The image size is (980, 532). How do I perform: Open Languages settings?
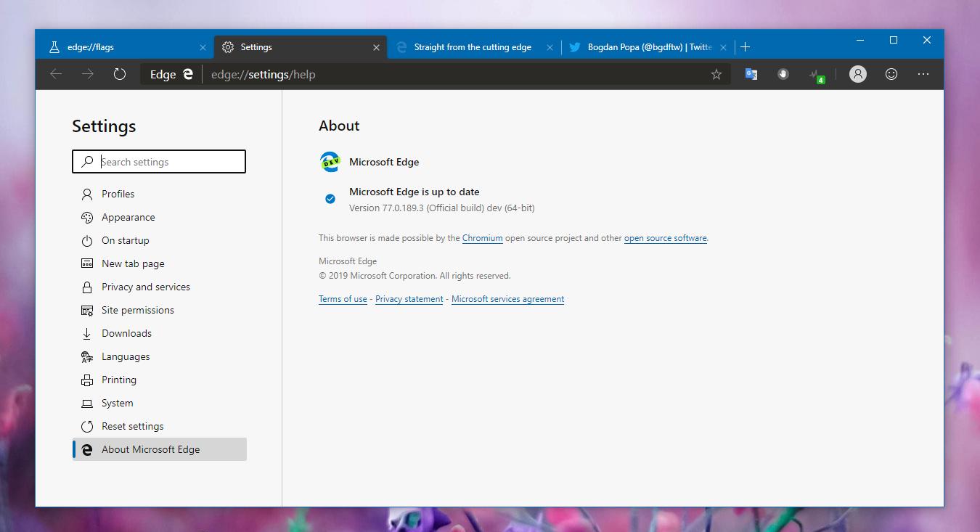point(160,356)
